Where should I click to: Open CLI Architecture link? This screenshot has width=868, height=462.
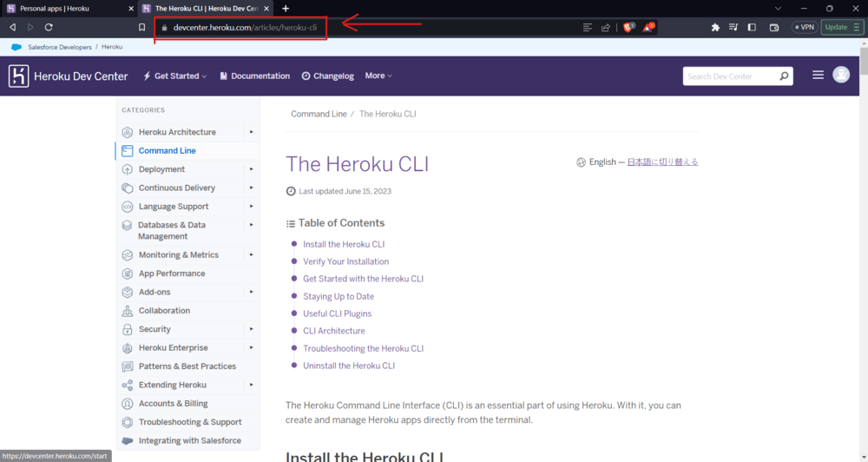coord(334,331)
